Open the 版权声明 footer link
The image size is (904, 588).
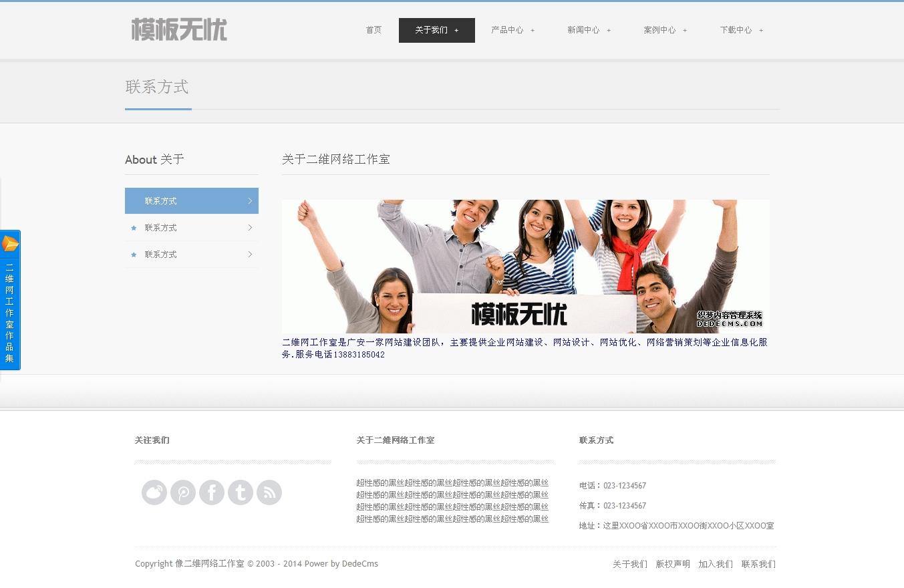click(x=673, y=564)
